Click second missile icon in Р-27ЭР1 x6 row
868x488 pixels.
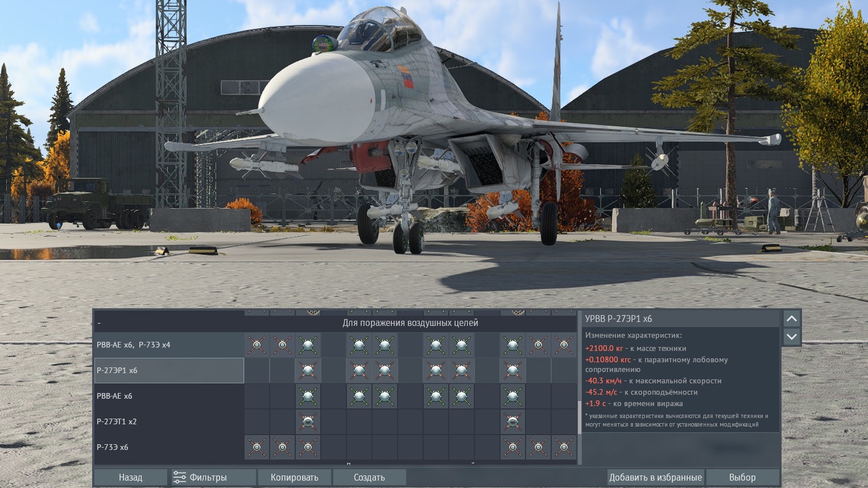pyautogui.click(x=359, y=370)
